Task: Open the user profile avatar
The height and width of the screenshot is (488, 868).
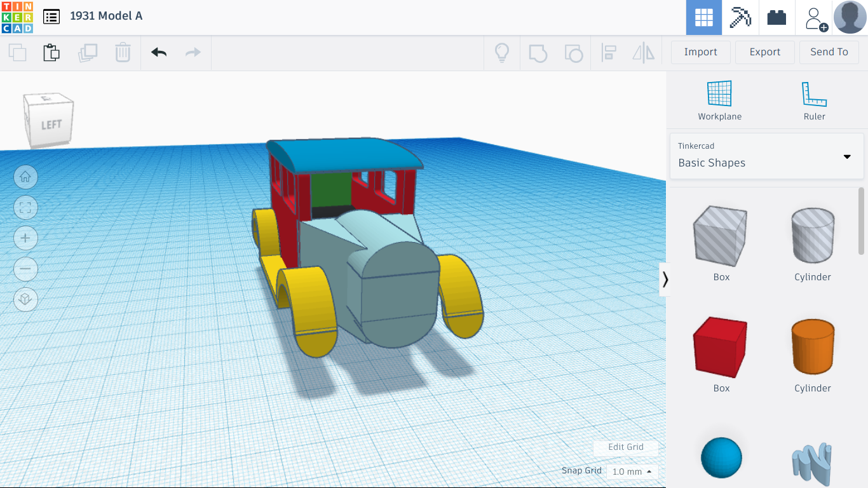Action: click(x=850, y=17)
